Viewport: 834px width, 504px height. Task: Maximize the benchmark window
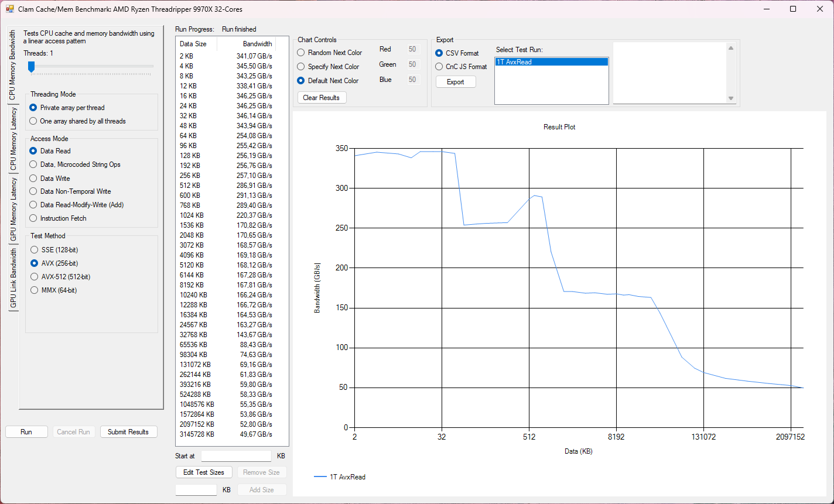[x=793, y=9]
